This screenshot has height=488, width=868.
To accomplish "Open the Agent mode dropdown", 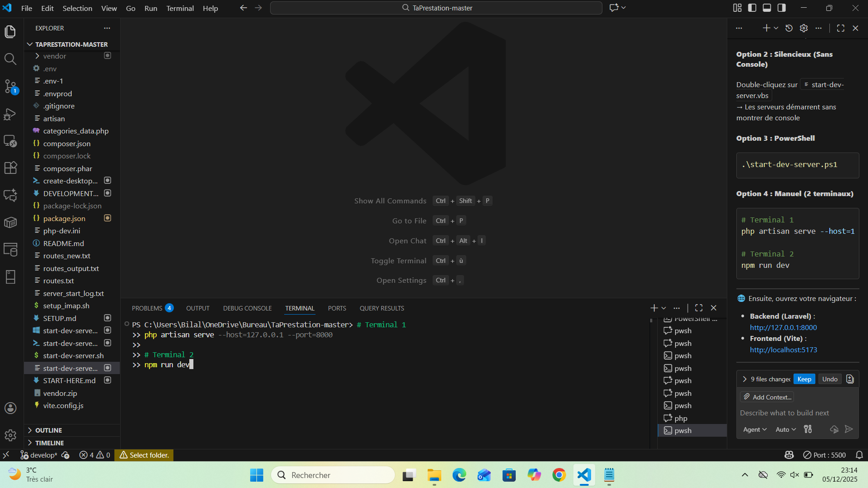I will (755, 429).
